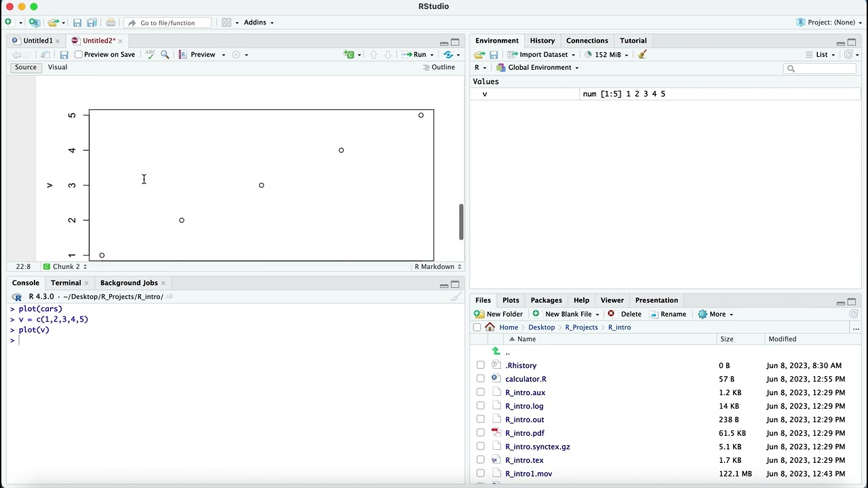Run spell check on the document
This screenshot has width=868, height=488.
click(150, 54)
